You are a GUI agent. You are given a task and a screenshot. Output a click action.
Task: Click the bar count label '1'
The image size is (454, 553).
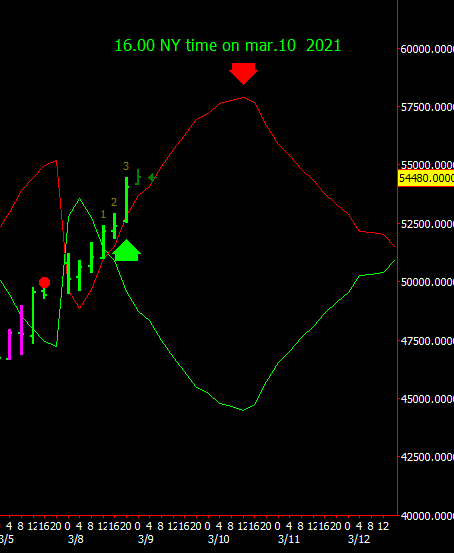click(x=103, y=214)
